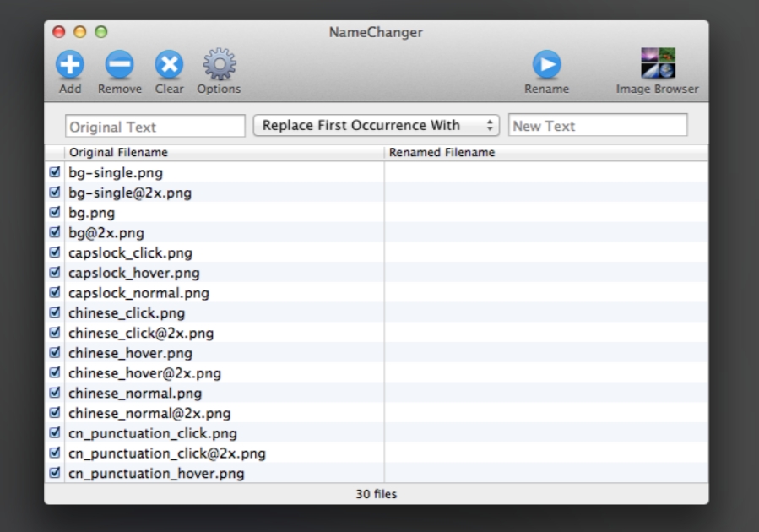
Task: Uncheck the bg@2x.png checkbox
Action: point(55,232)
